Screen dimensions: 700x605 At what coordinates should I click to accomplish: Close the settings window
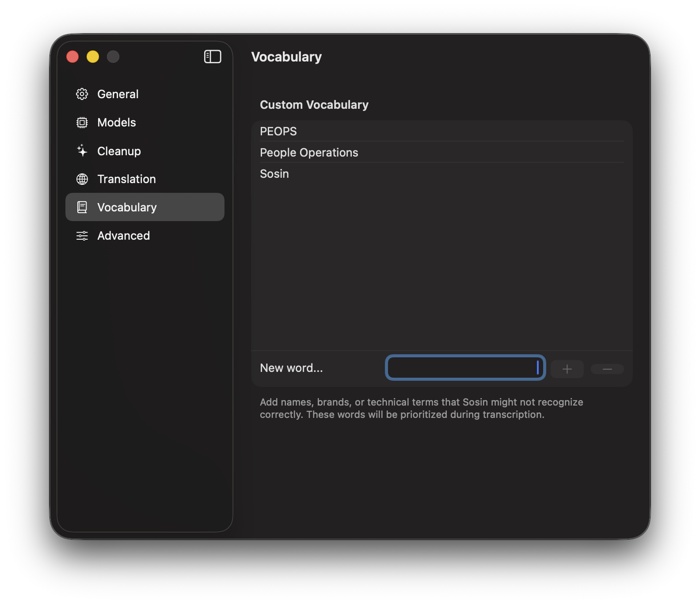[72, 57]
